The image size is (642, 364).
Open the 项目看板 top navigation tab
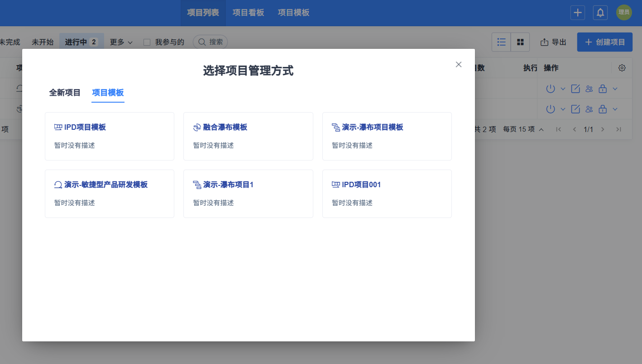coord(248,13)
